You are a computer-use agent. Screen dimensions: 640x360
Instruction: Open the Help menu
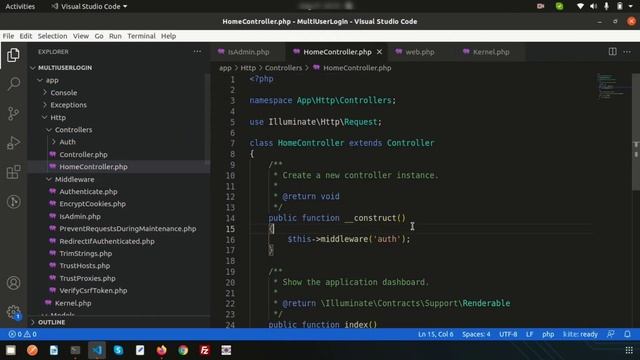pos(168,36)
